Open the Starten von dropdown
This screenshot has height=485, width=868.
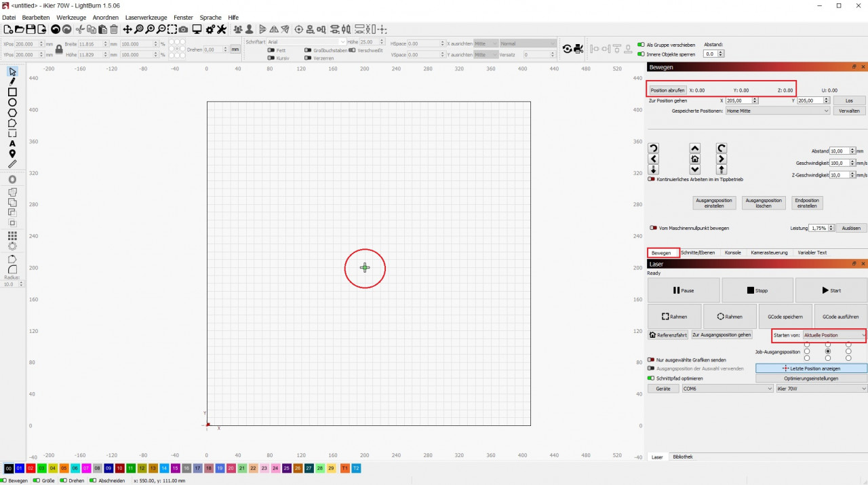[x=834, y=335]
